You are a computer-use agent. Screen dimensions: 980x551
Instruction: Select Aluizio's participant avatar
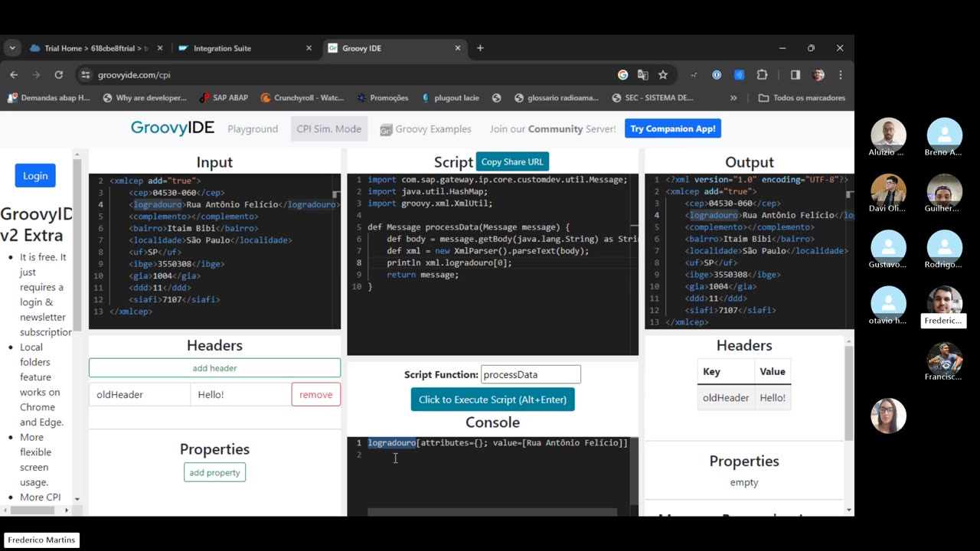click(x=888, y=137)
